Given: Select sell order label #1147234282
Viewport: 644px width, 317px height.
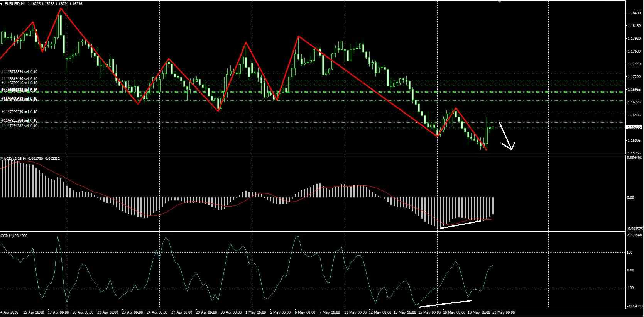Looking at the screenshot, I should (x=19, y=126).
